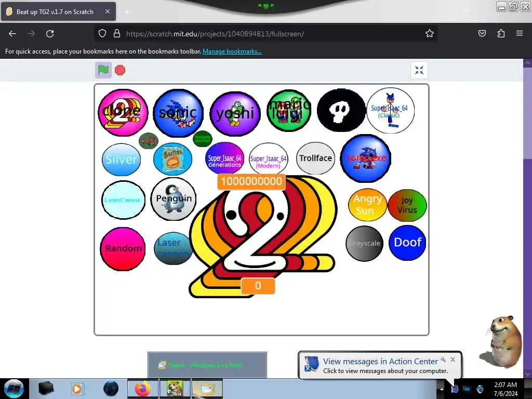This screenshot has height=399, width=532.
Task: Choose the Penguin character circle
Action: point(174,199)
